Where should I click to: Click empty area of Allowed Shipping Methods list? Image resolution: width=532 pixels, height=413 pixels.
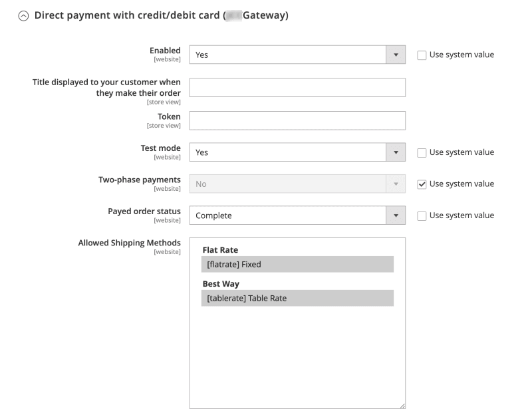[297, 359]
